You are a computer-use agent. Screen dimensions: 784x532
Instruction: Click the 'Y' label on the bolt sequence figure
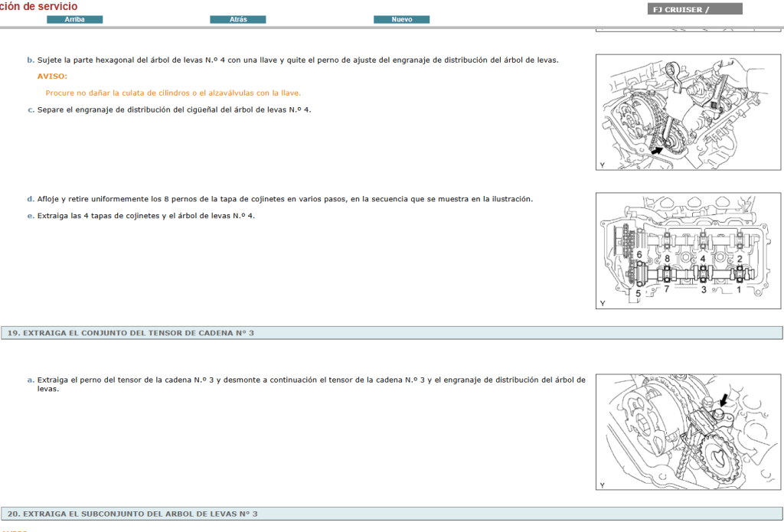point(602,301)
